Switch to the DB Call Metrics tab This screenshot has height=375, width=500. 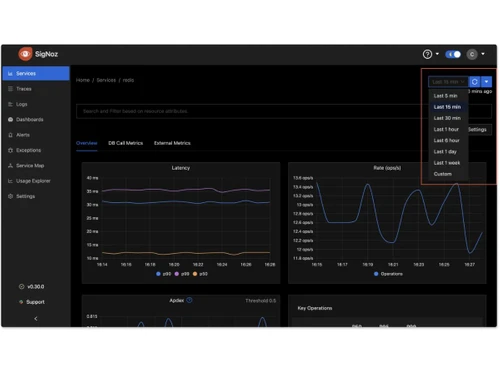coord(125,143)
